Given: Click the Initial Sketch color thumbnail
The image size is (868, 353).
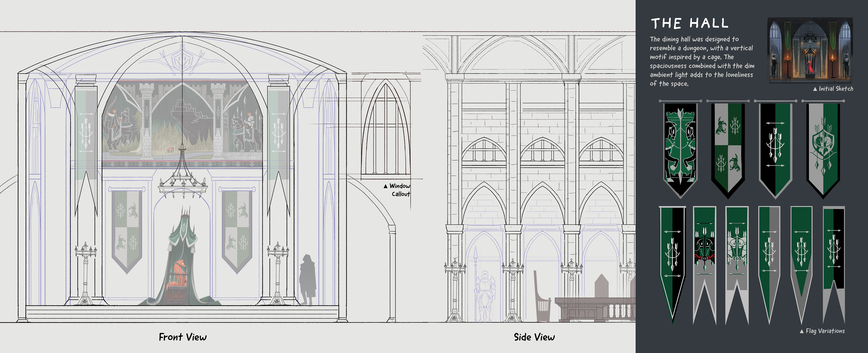Looking at the screenshot, I should (810, 50).
